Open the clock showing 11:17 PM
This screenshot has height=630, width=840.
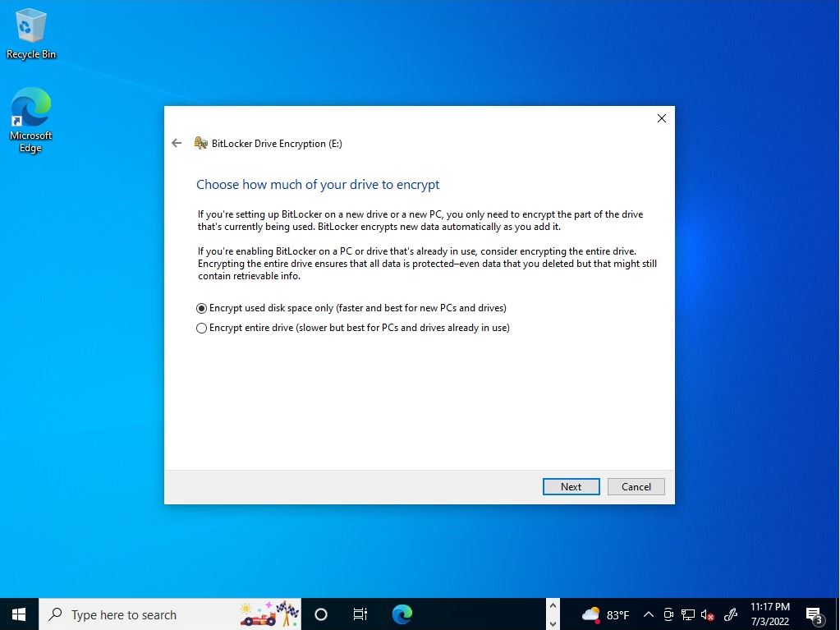click(770, 614)
